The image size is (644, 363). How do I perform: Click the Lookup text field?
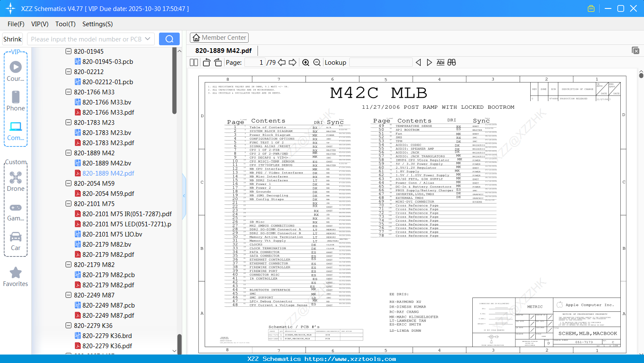click(381, 63)
